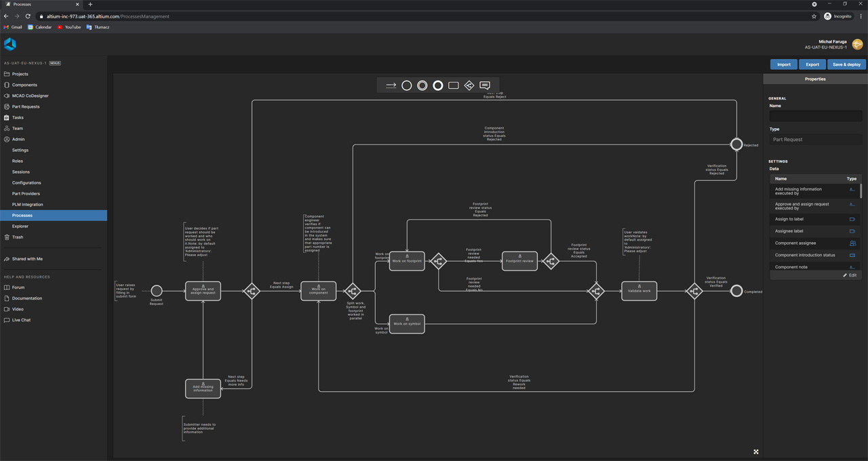
Task: Select the sequence flow arrow tool
Action: point(391,85)
